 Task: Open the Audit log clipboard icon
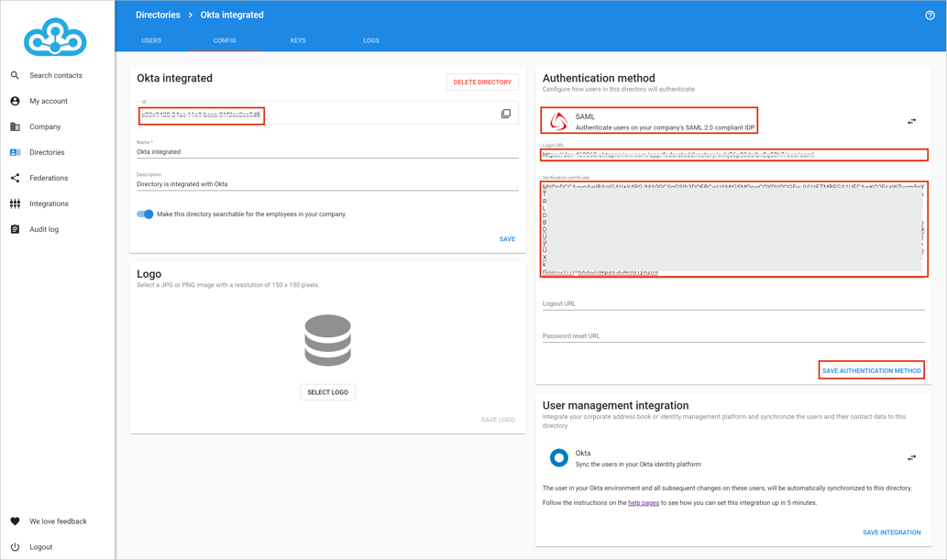[15, 229]
